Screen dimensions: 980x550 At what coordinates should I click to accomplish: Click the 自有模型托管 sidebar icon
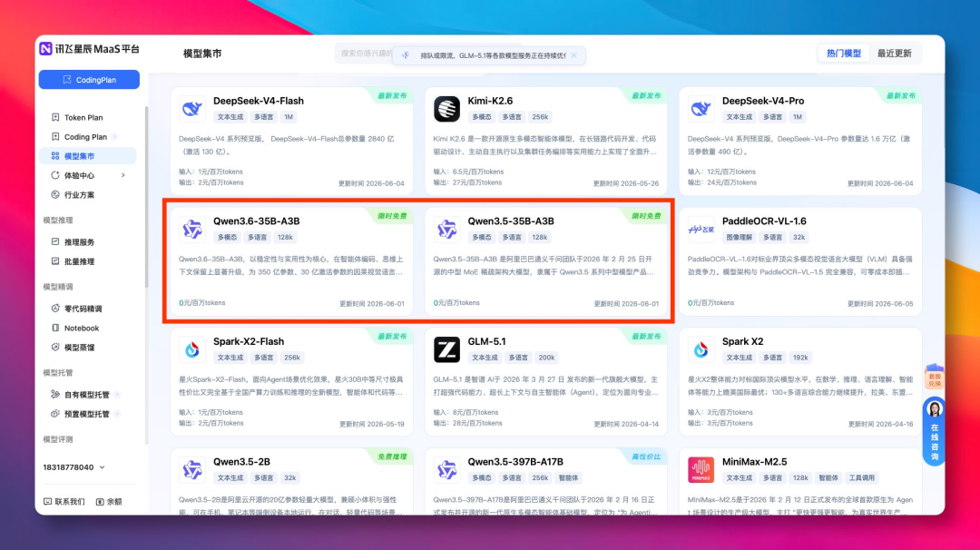[x=55, y=395]
